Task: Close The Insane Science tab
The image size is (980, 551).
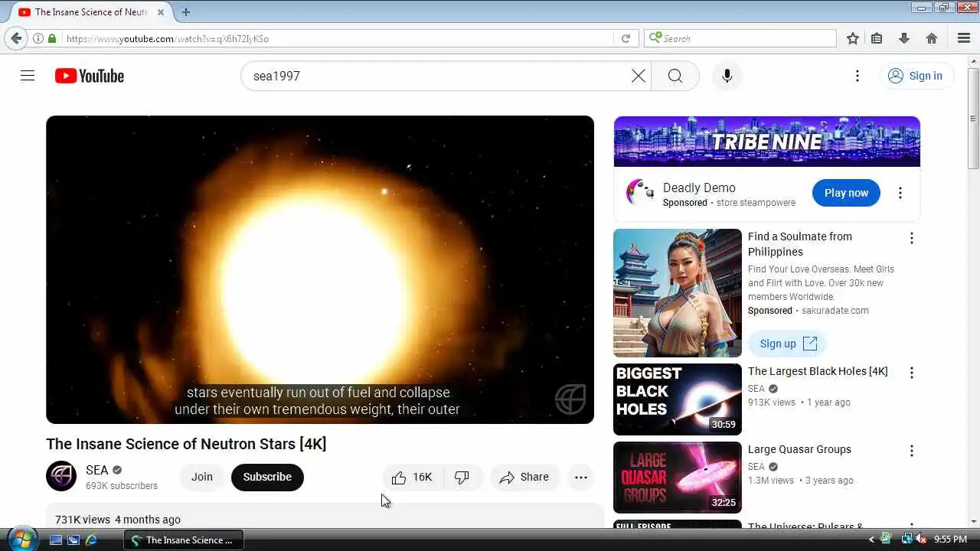Action: (162, 12)
